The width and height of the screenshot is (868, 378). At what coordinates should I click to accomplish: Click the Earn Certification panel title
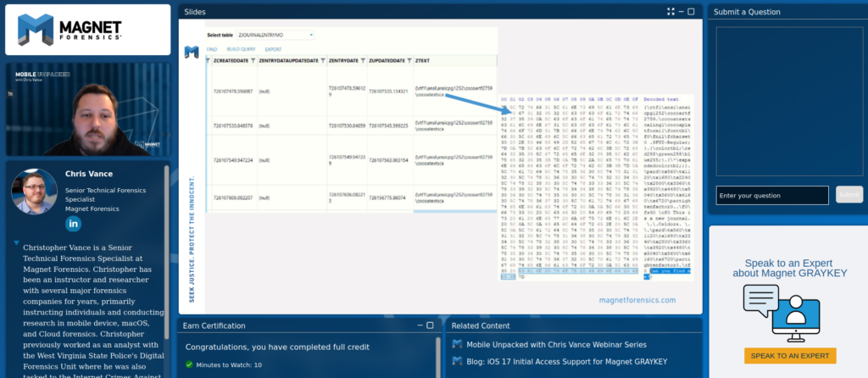(x=214, y=325)
